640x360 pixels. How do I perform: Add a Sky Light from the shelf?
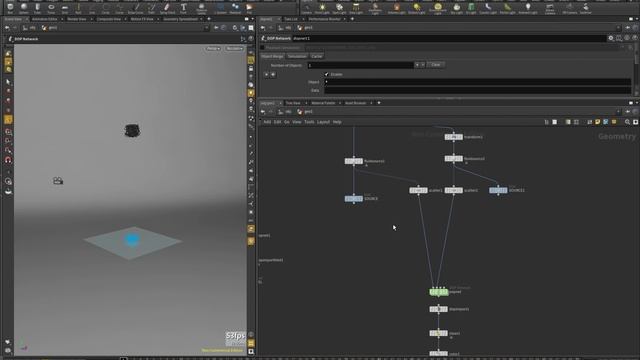click(457, 8)
